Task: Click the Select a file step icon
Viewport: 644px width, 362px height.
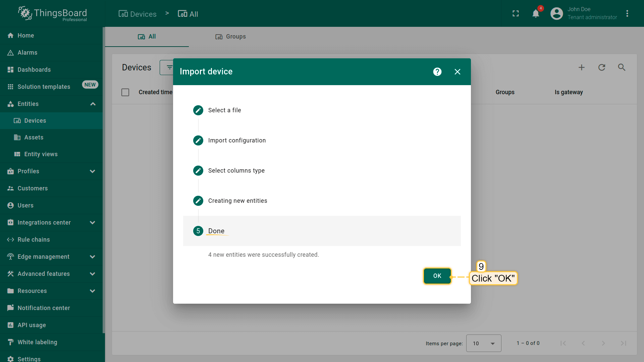Action: click(198, 110)
